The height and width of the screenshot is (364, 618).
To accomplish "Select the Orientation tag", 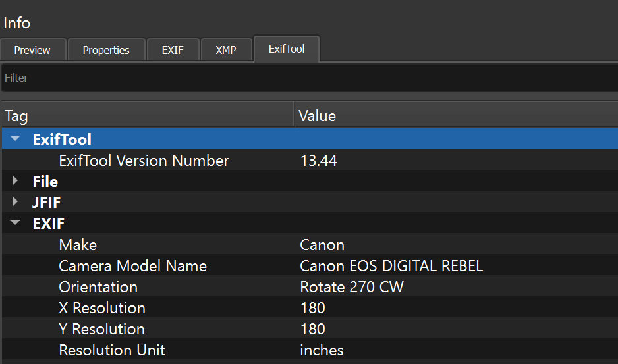I will [x=98, y=287].
